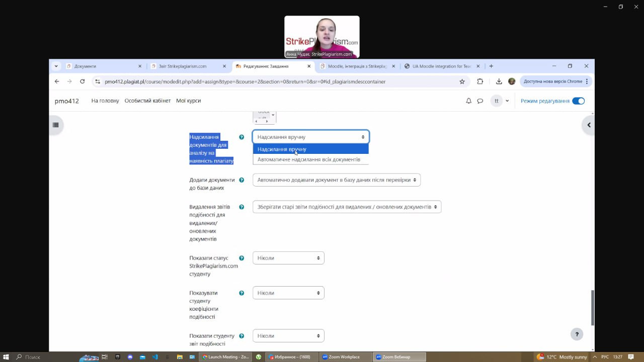Viewport: 644px width, 362px height.
Task: Open the messages chat bubble icon
Action: [480, 101]
